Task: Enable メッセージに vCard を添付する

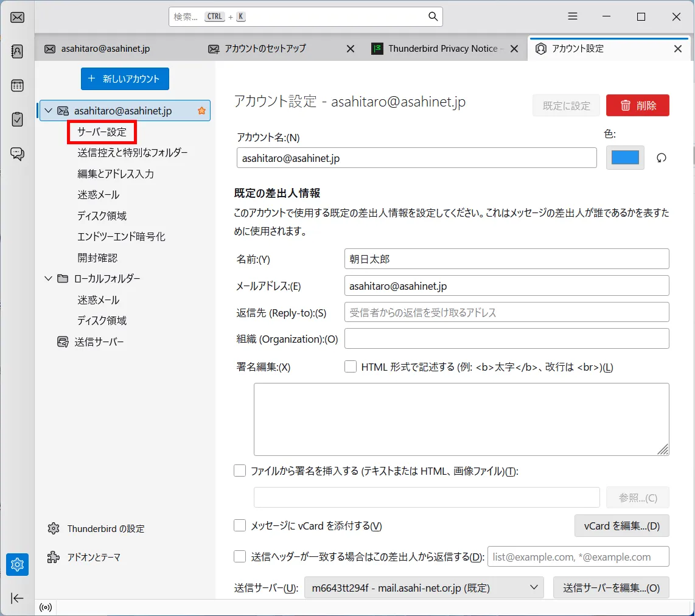Action: coord(240,525)
